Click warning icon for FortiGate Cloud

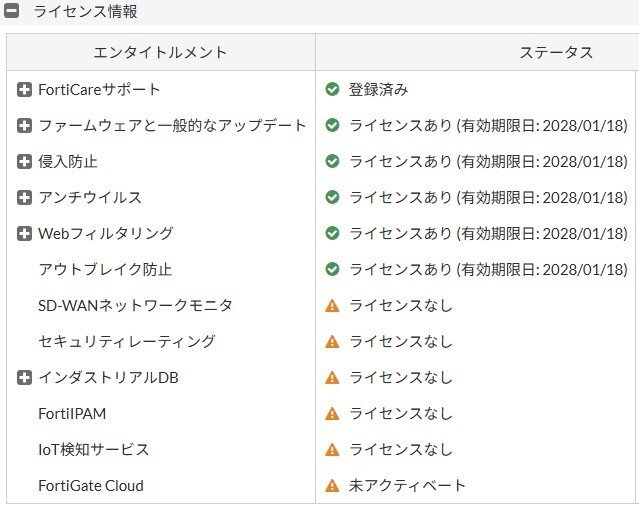pos(333,486)
